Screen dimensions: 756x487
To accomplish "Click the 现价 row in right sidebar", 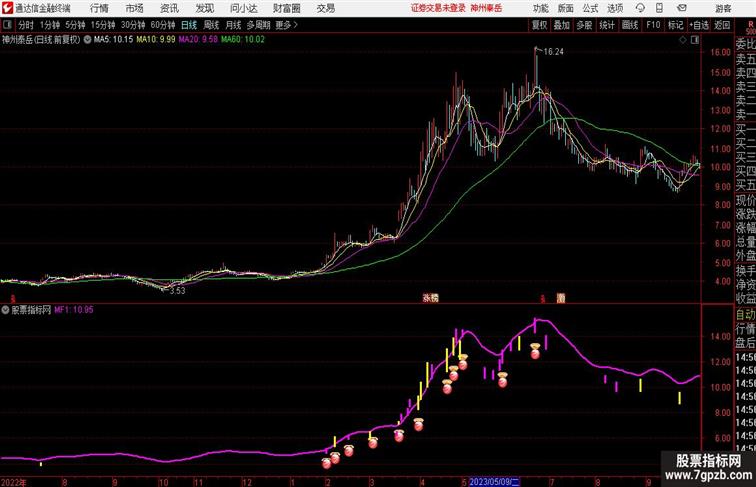I will pyautogui.click(x=745, y=200).
